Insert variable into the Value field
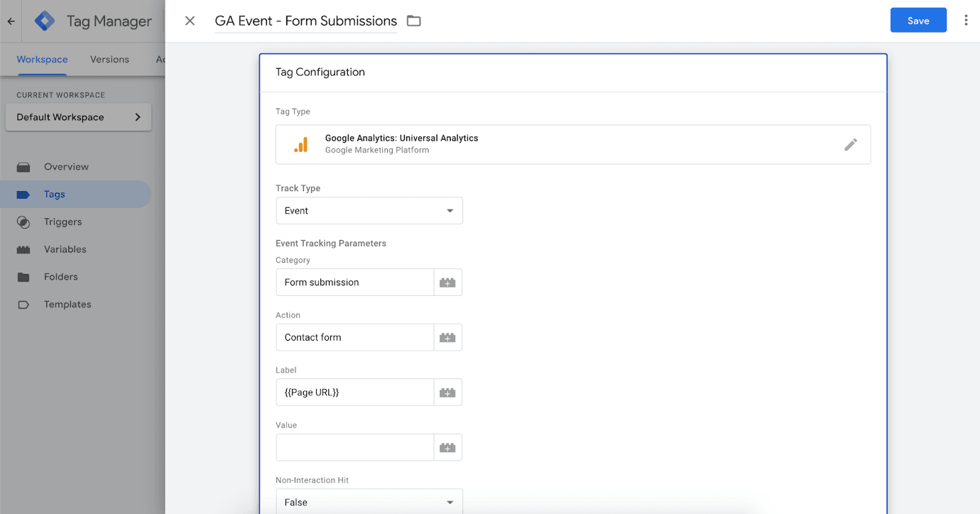Screen dimensions: 980x514 click(447, 447)
